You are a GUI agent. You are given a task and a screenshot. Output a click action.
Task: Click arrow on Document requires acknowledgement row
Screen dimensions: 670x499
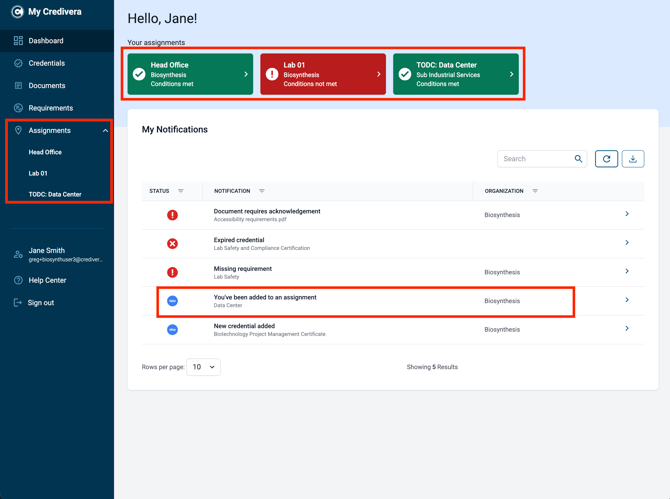coord(627,214)
